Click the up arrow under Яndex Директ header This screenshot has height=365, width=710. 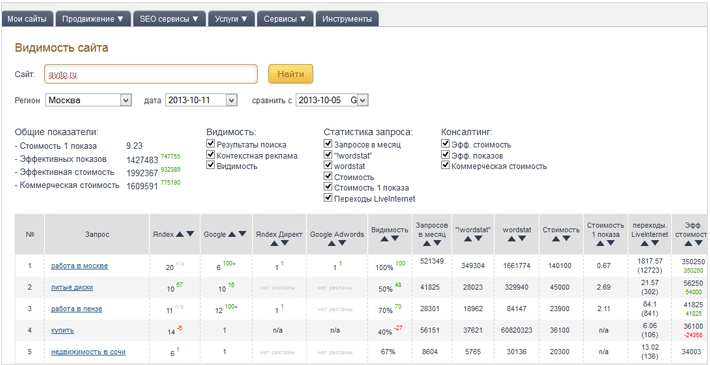[x=273, y=243]
